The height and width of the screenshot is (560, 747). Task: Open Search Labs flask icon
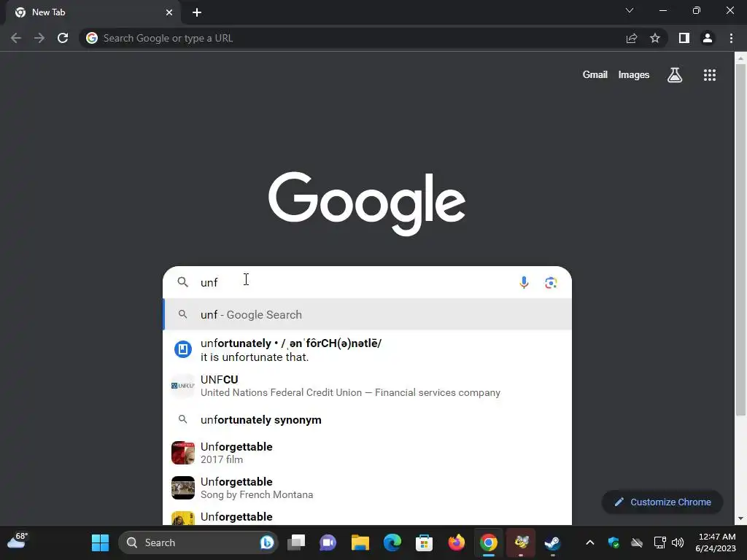pos(675,75)
